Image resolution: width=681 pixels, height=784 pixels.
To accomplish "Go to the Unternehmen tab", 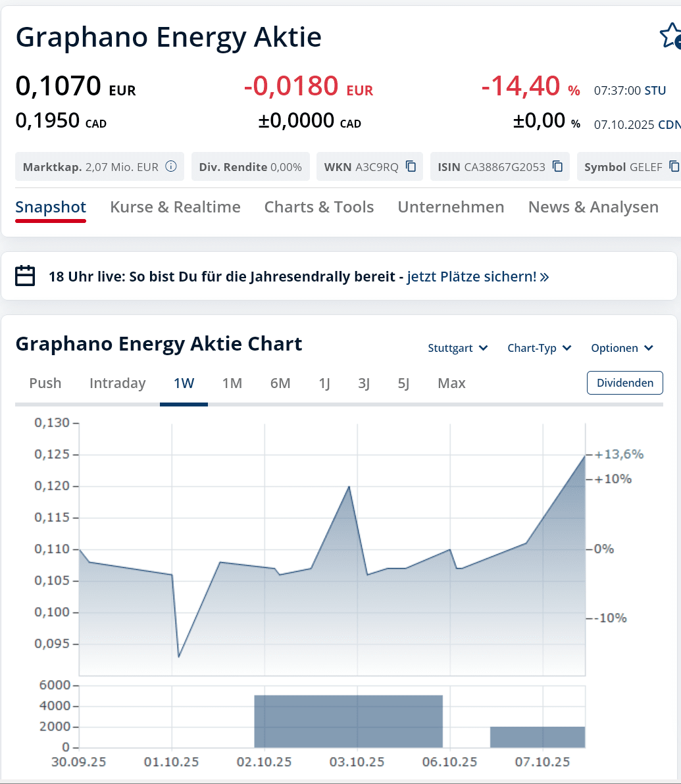I will 451,207.
